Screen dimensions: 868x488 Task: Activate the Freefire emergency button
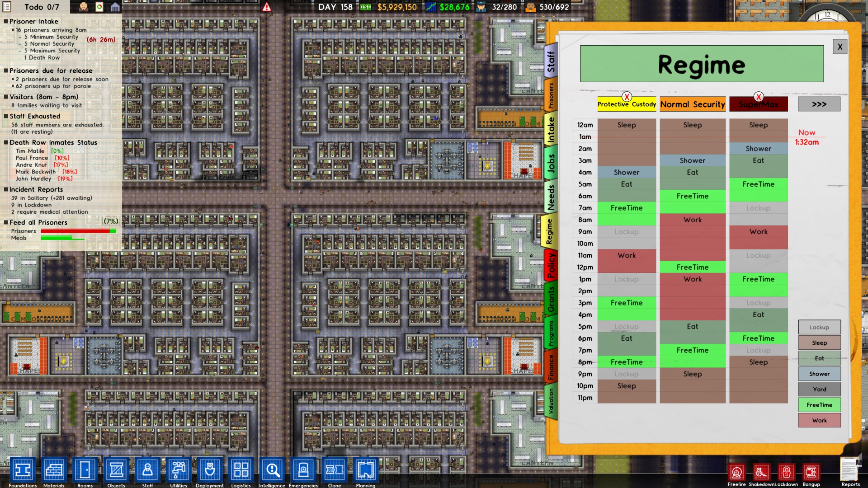click(736, 473)
